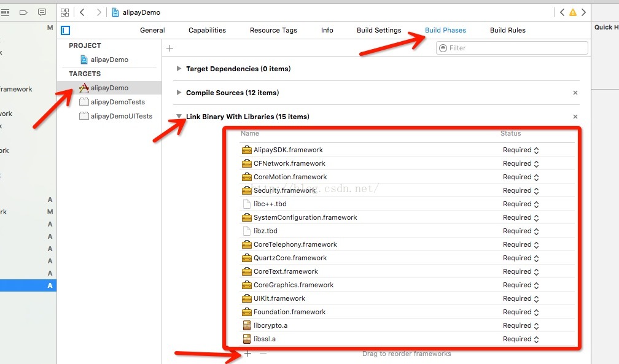Click the yellow warning issue icon
619x364 pixels.
572,12
